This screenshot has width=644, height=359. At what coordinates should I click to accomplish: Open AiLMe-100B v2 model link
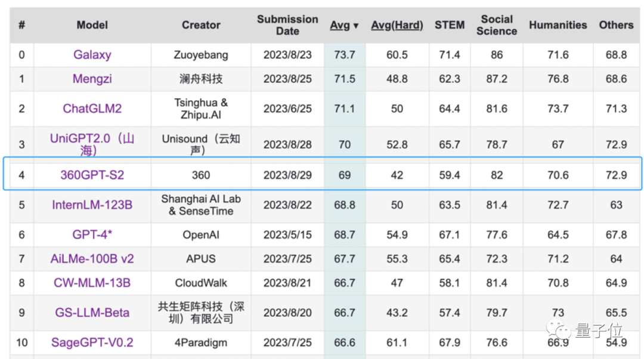click(x=92, y=259)
